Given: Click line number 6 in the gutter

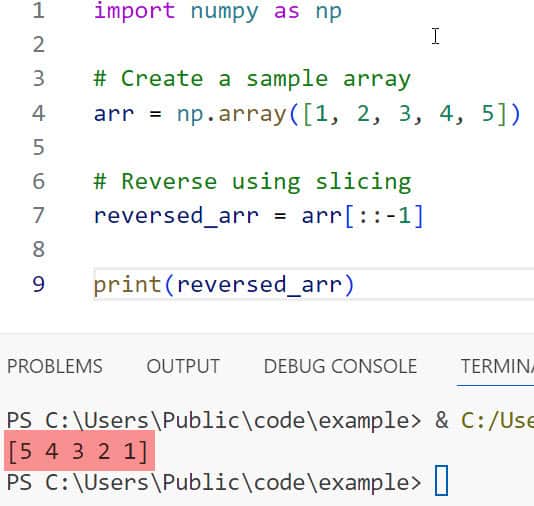Looking at the screenshot, I should pos(38,181).
